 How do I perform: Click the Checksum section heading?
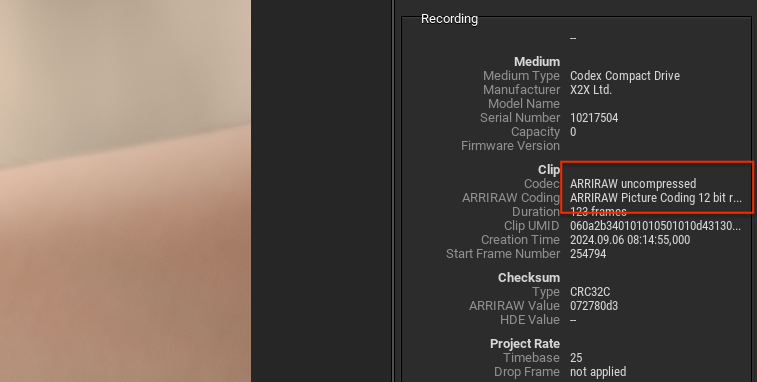pos(529,277)
